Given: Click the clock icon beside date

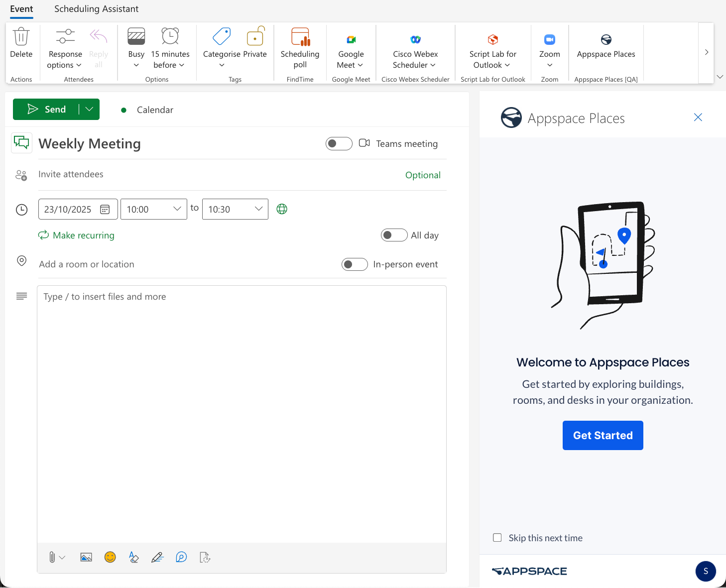Looking at the screenshot, I should pyautogui.click(x=21, y=210).
